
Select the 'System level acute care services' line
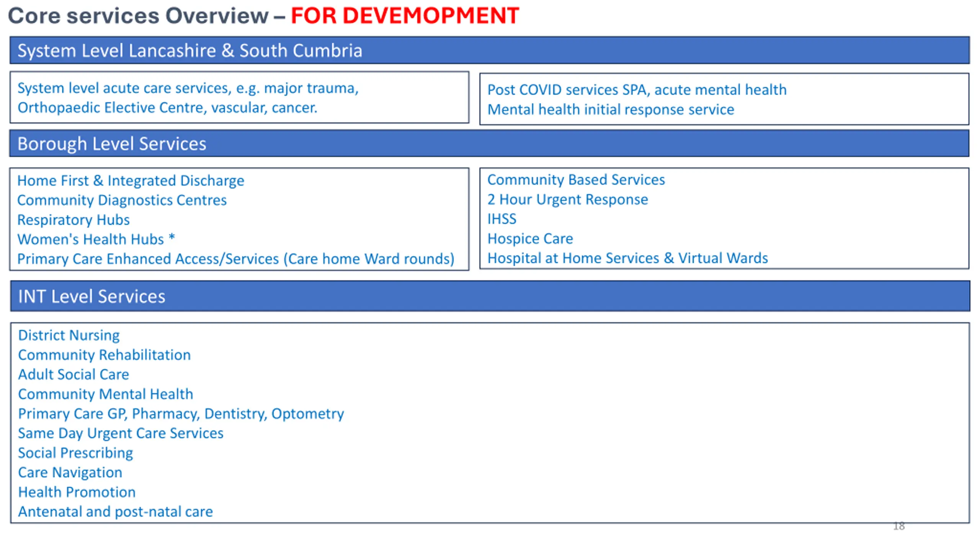tap(188, 88)
